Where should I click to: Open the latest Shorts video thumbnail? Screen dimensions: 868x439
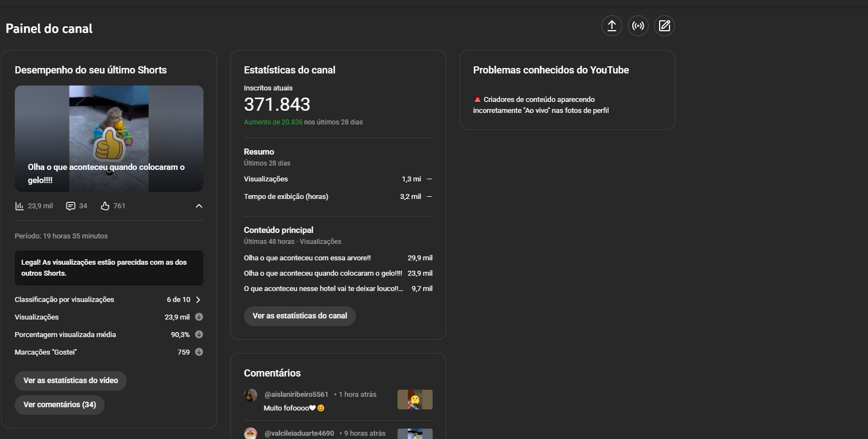pyautogui.click(x=109, y=138)
